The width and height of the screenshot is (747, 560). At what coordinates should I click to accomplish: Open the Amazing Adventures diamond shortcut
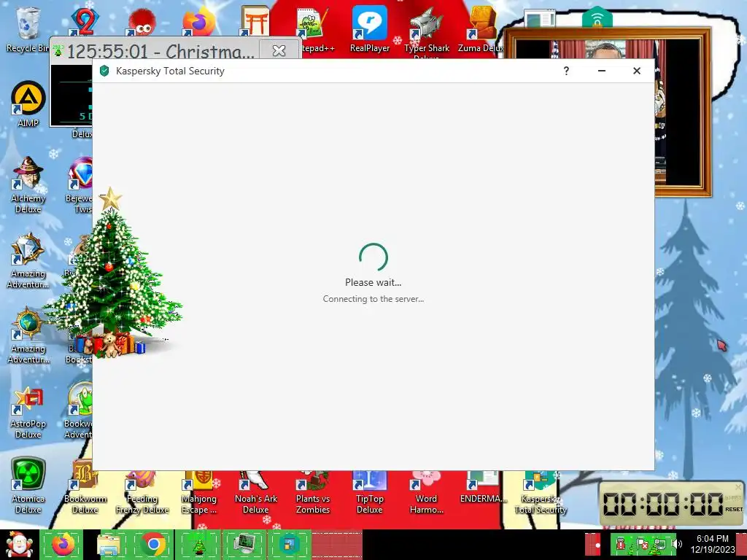(28, 260)
